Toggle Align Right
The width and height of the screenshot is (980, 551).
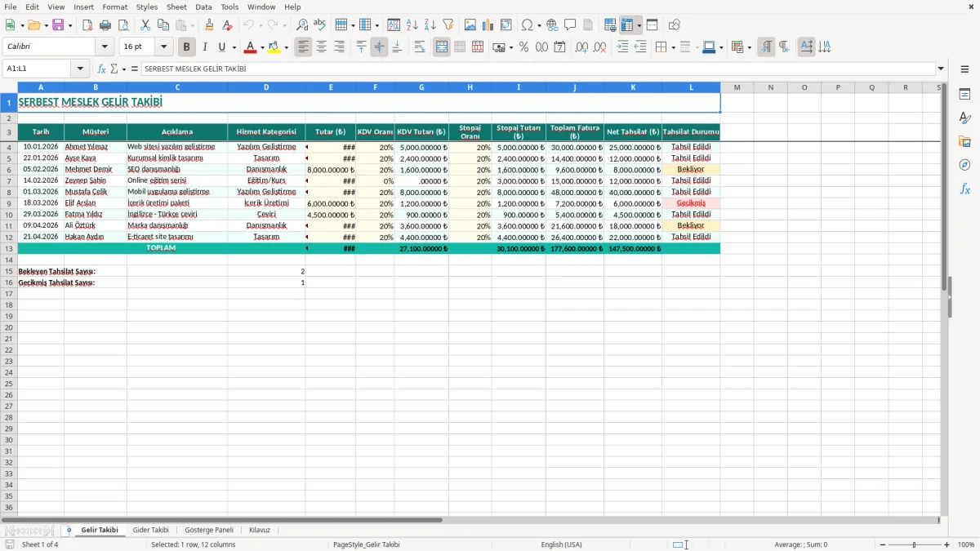339,47
